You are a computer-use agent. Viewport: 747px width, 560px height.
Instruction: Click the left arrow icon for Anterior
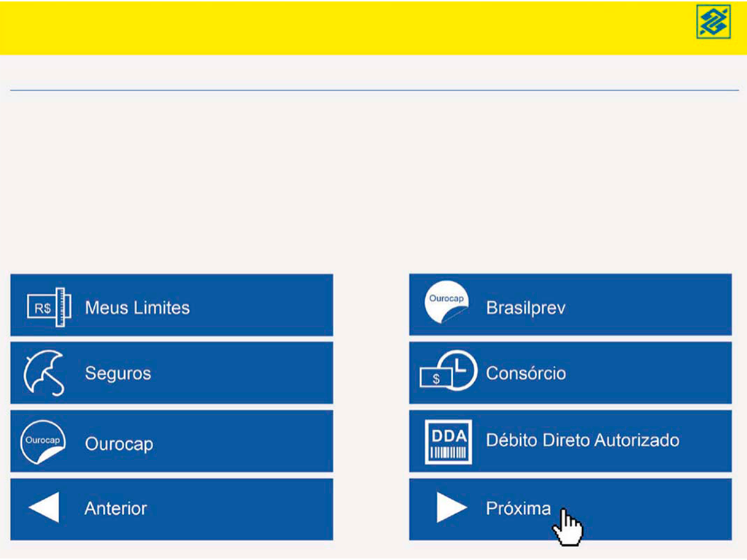tap(44, 507)
